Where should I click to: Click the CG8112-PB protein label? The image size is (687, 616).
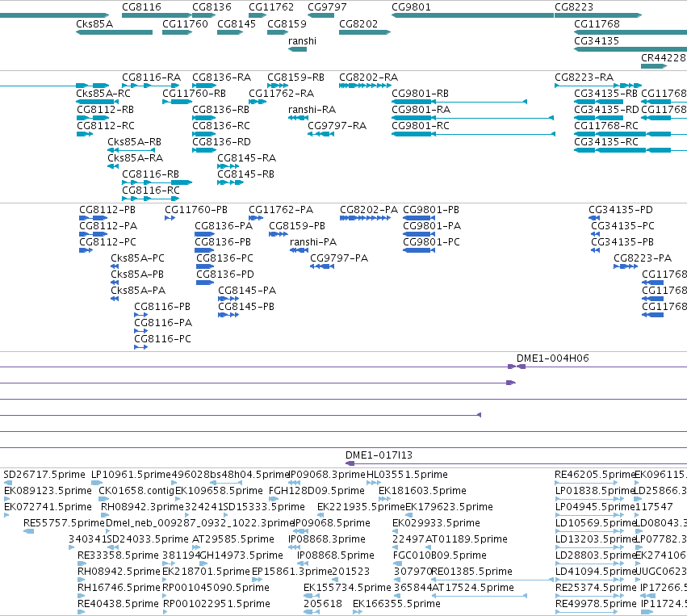[x=107, y=210]
